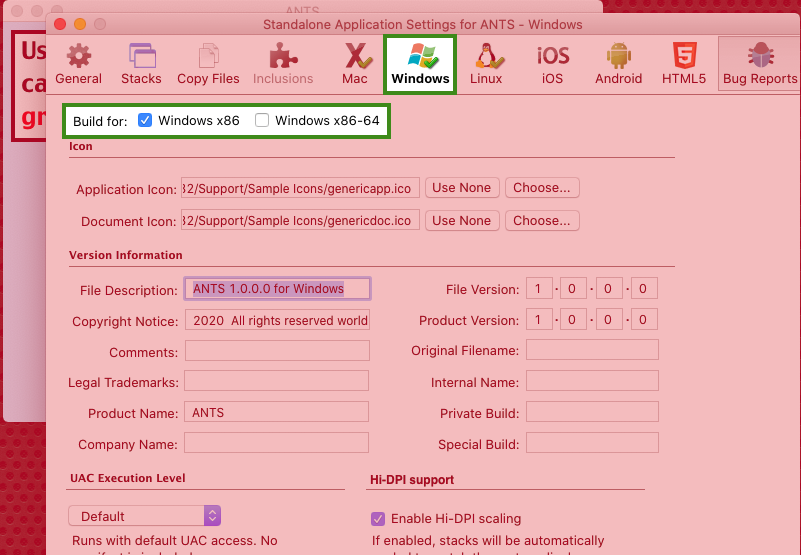
Task: Toggle Enable Hi-DPI scaling checkbox
Action: point(378,519)
